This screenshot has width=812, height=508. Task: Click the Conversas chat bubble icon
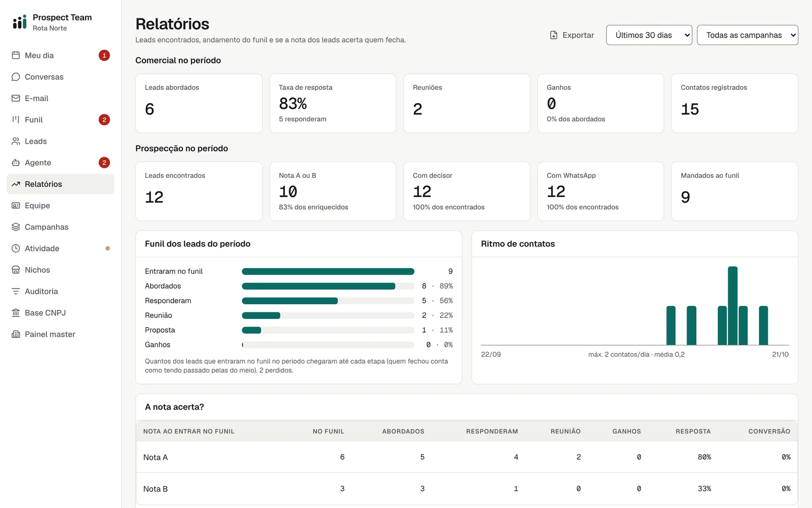click(16, 77)
